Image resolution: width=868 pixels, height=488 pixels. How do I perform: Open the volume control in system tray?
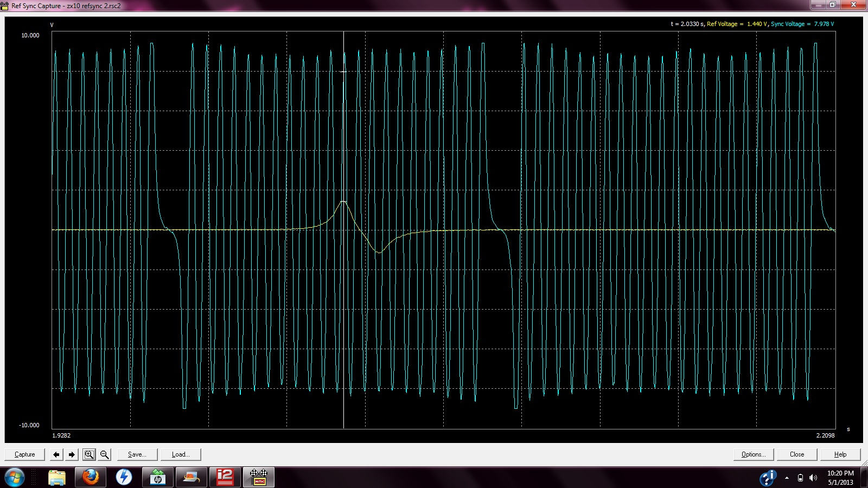(x=813, y=478)
